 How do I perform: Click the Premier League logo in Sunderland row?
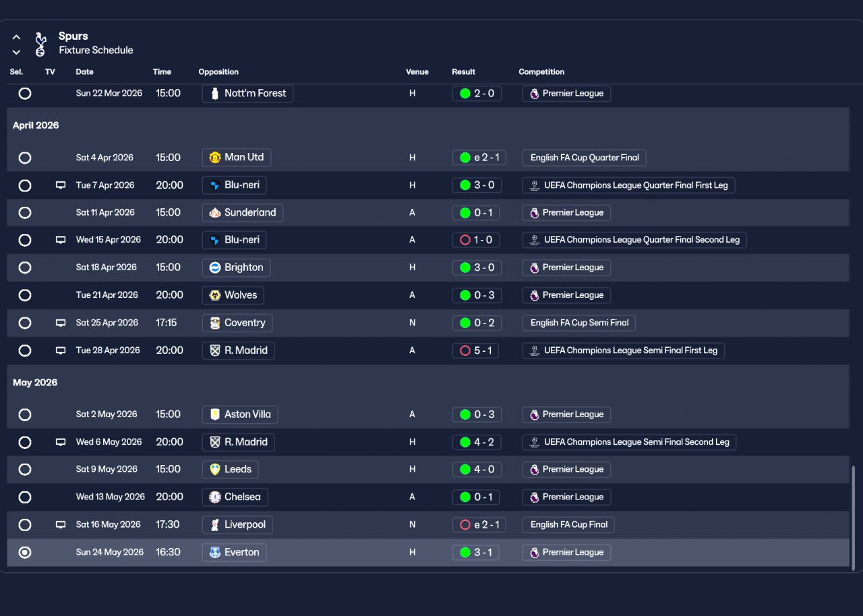(535, 213)
